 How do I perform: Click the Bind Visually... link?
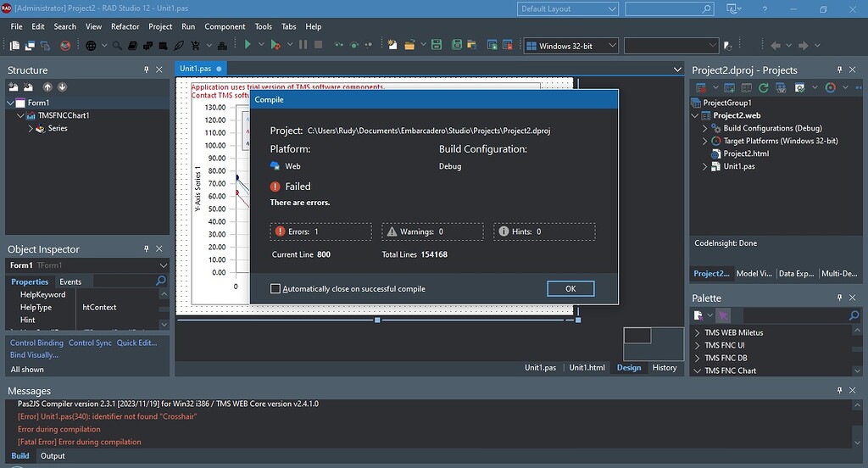click(x=34, y=355)
